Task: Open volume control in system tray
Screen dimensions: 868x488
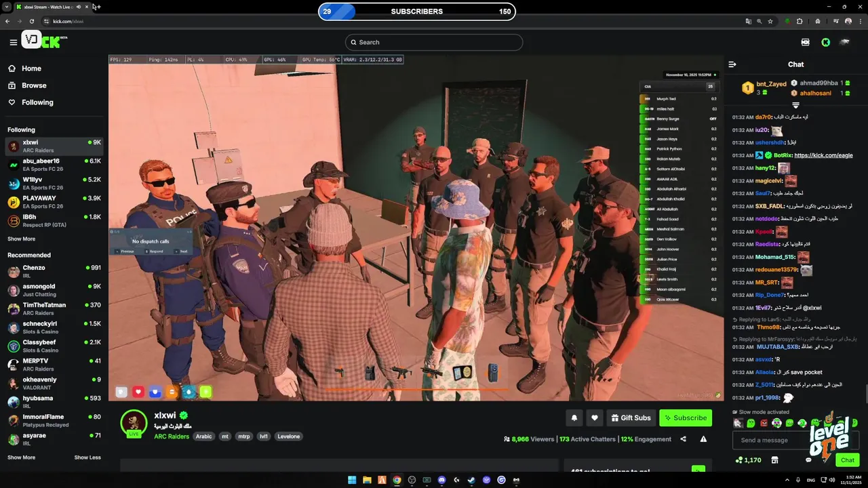Action: point(832,480)
